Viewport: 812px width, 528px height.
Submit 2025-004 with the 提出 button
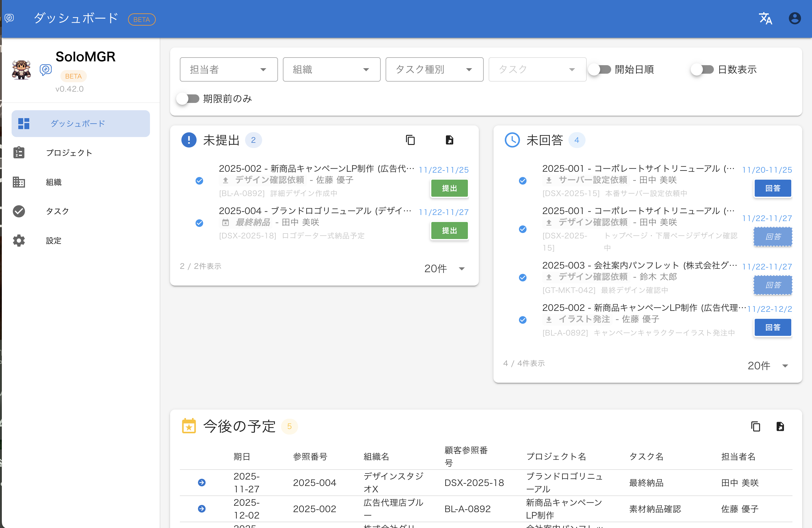click(449, 231)
